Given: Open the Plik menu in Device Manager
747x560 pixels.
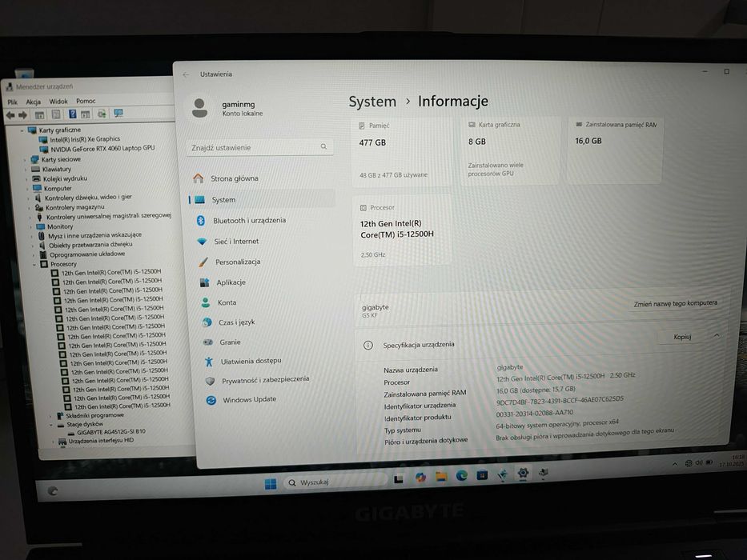Looking at the screenshot, I should (x=12, y=102).
